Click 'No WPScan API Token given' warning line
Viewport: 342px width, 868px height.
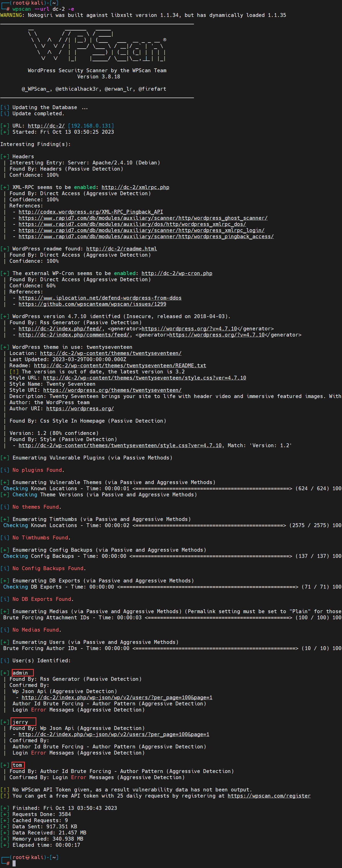click(132, 790)
